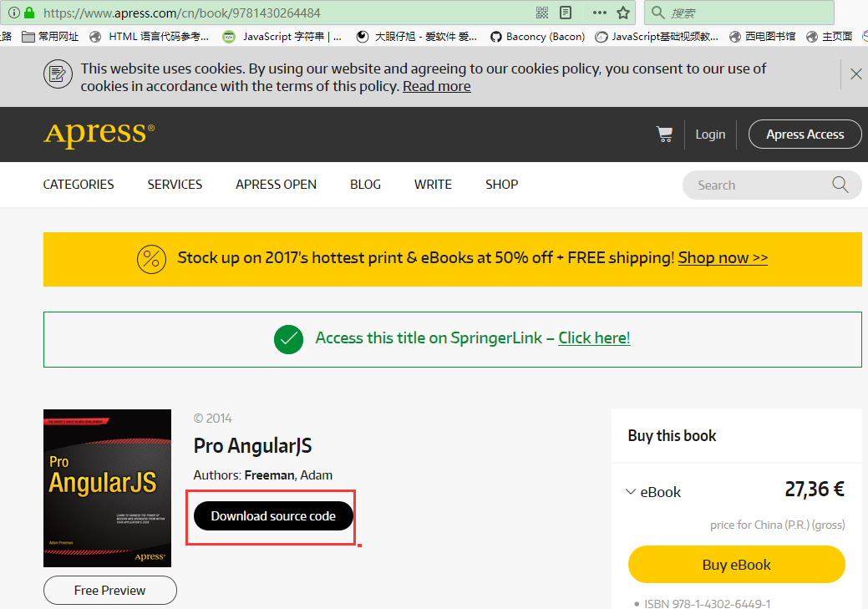The height and width of the screenshot is (609, 868).
Task: Click the green checkmark icon
Action: click(288, 339)
